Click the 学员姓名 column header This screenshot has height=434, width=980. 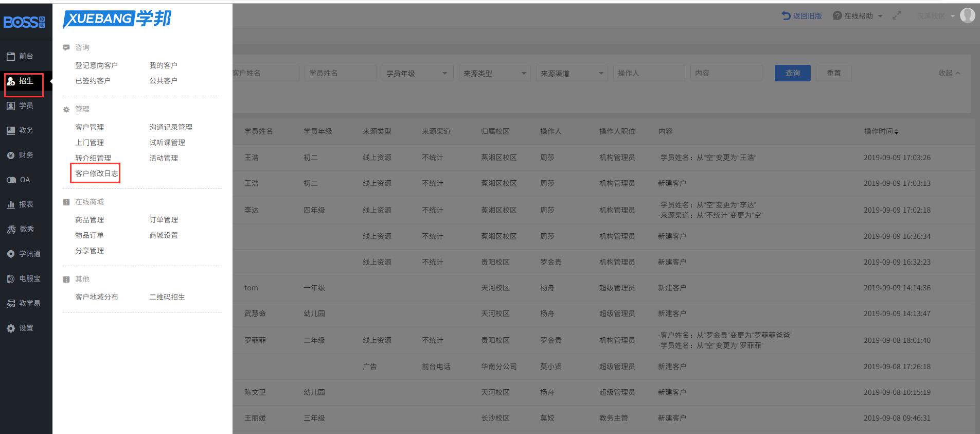(x=259, y=131)
